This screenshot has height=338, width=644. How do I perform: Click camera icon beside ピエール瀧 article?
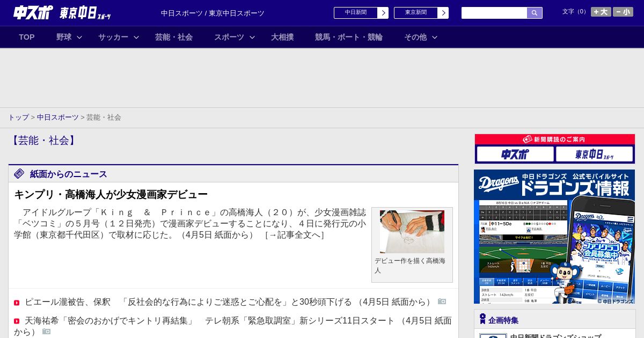(x=442, y=302)
